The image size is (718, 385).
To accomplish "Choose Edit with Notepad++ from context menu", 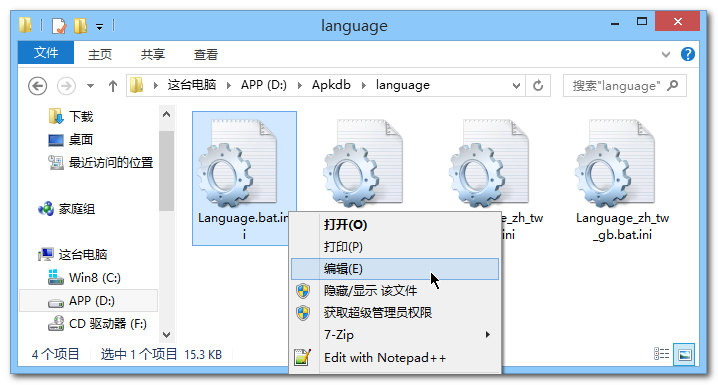I will 395,358.
